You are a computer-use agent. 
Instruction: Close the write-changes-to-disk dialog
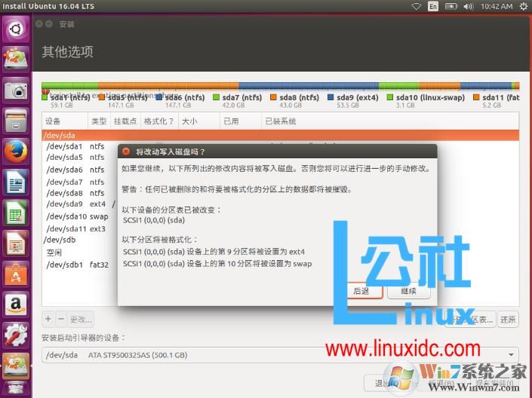click(126, 152)
